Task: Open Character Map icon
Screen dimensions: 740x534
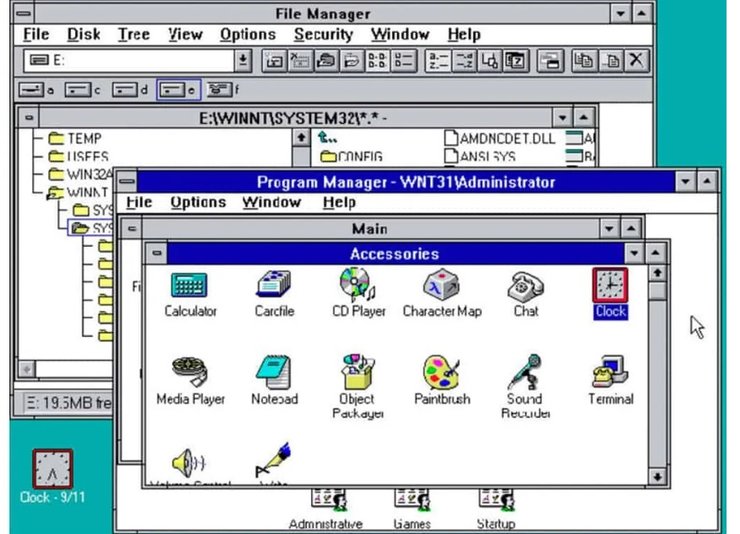Action: coord(441,284)
